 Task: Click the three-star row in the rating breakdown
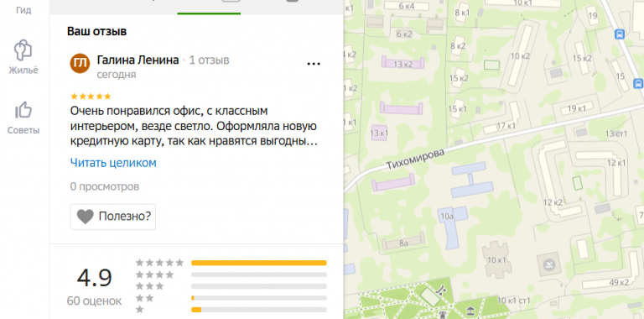[x=231, y=286]
